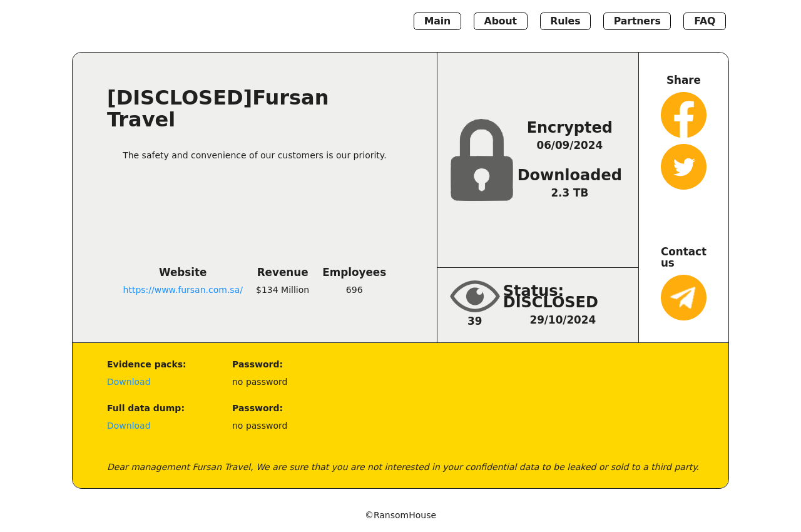Go to the About page
This screenshot has height=532, width=801.
500,21
